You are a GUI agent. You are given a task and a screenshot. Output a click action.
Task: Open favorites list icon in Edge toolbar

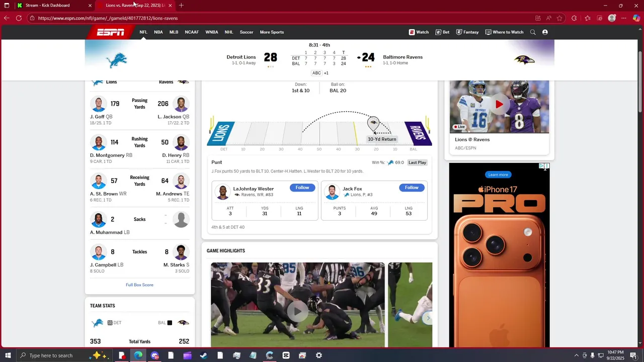click(587, 18)
